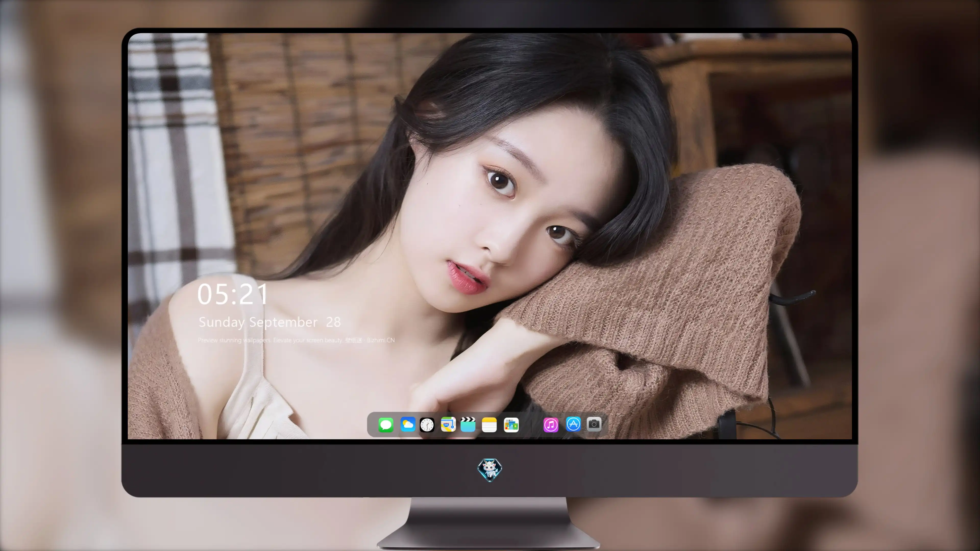Viewport: 980px width, 551px height.
Task: Open the yellow Notes app
Action: (489, 425)
